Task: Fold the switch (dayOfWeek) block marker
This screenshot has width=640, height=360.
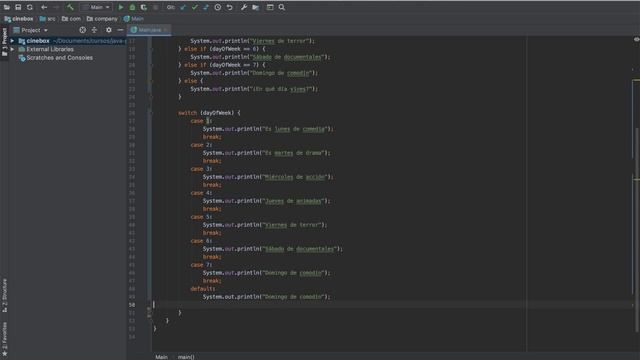Action: (x=151, y=113)
